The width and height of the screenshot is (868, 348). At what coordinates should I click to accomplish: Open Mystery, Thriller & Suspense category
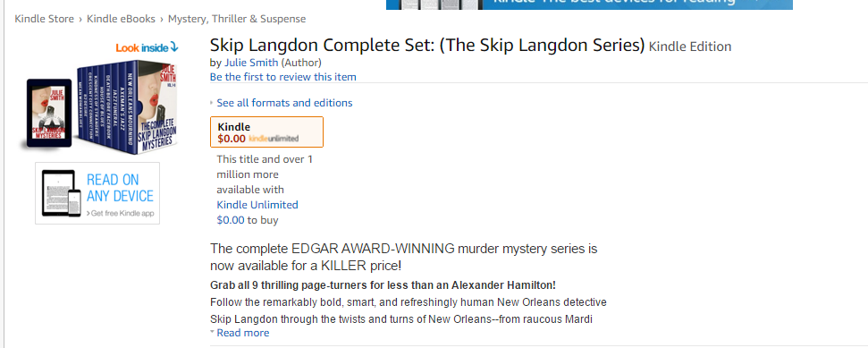(x=237, y=19)
